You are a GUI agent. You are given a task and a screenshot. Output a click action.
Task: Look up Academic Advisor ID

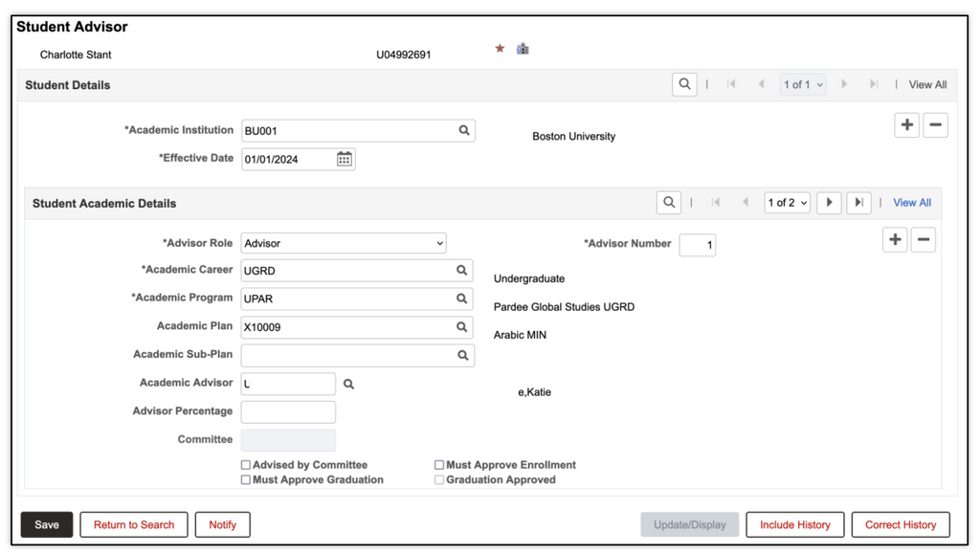348,384
